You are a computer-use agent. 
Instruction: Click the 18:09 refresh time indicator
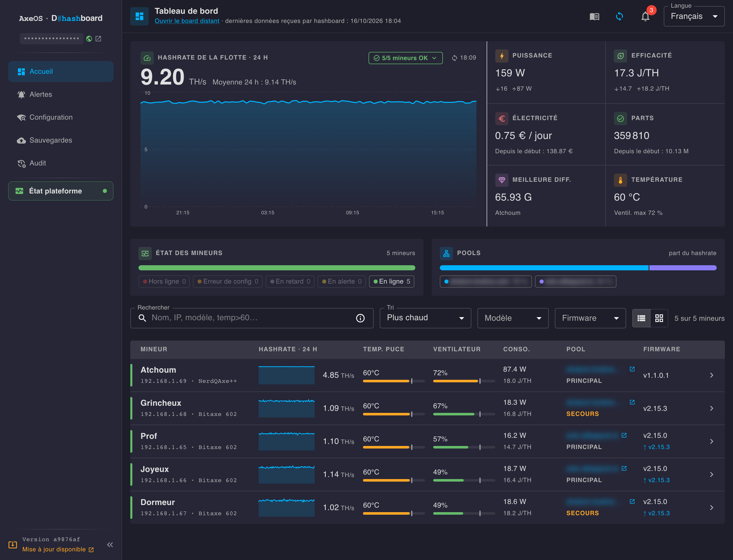(464, 58)
